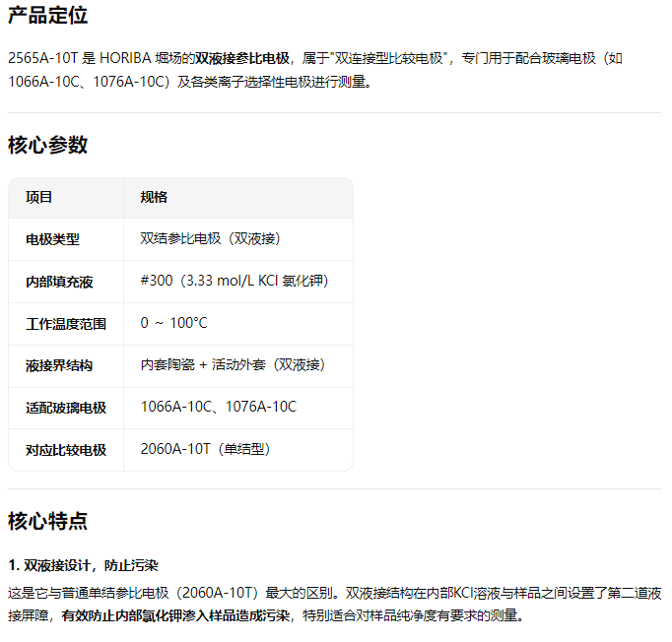Click the row label 内部填充液
672x642 pixels.
[59, 282]
